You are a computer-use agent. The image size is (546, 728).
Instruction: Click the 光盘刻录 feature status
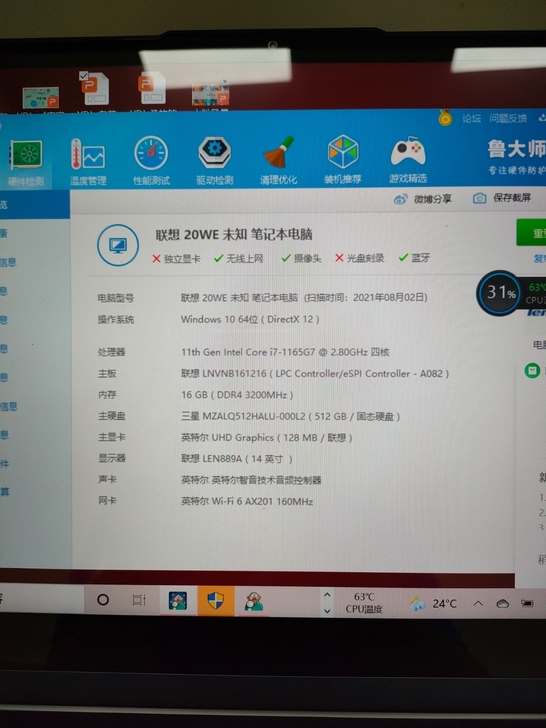(x=360, y=258)
